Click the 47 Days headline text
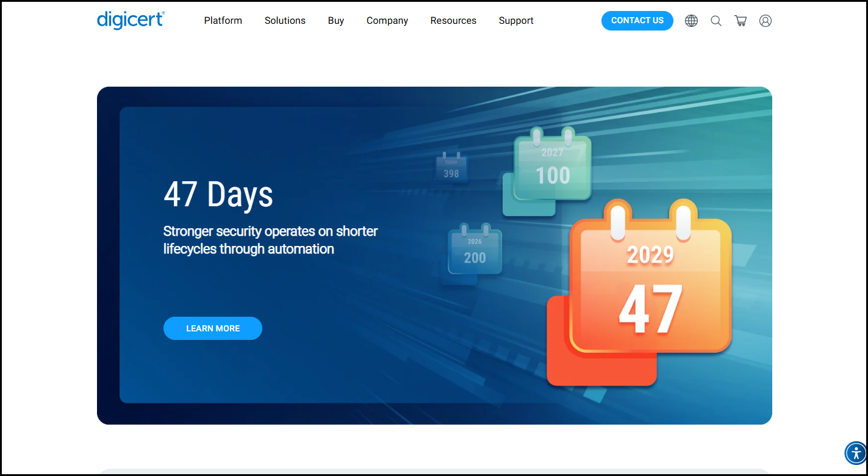 218,195
